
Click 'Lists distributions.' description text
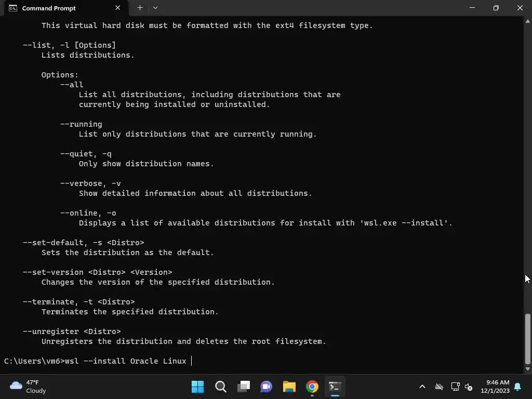[88, 55]
